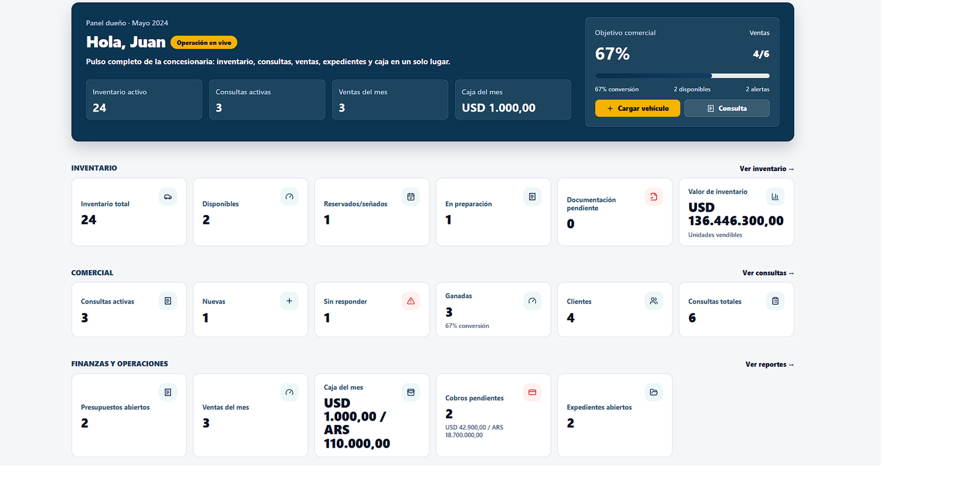
Task: Click the USD 1.000,00 / ARS 110.000,00 cash value
Action: (357, 423)
